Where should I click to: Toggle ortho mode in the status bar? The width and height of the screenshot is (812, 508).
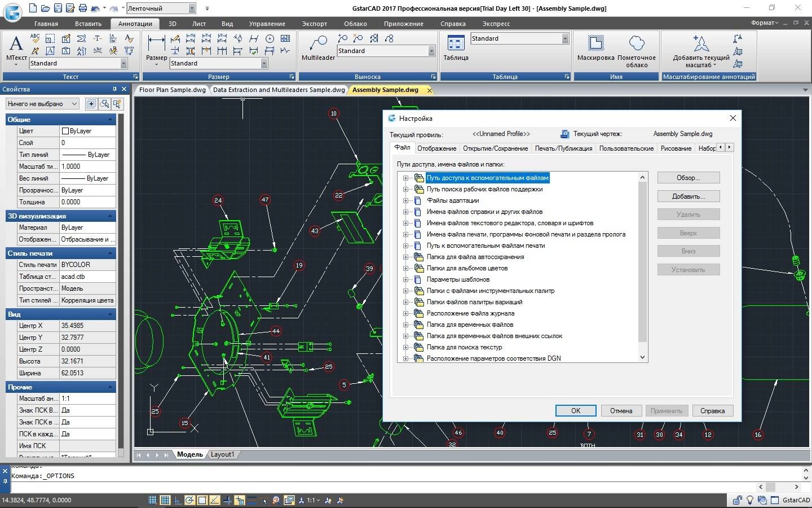click(178, 500)
